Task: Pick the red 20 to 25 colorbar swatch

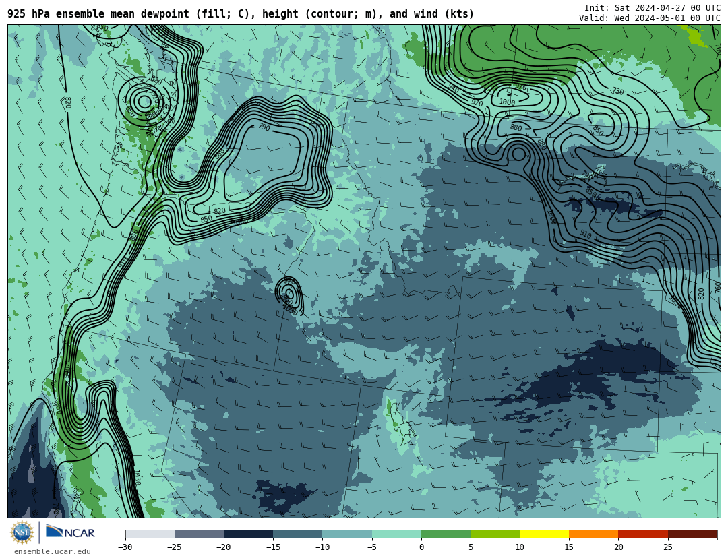Action: point(643,534)
